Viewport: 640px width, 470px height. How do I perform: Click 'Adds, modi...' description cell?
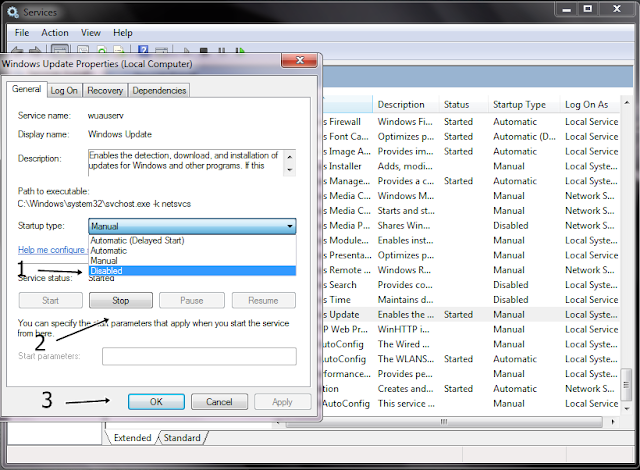pyautogui.click(x=405, y=166)
